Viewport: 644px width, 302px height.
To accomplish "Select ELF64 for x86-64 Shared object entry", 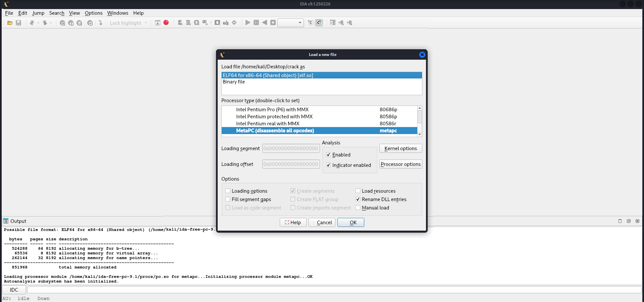I will point(322,75).
